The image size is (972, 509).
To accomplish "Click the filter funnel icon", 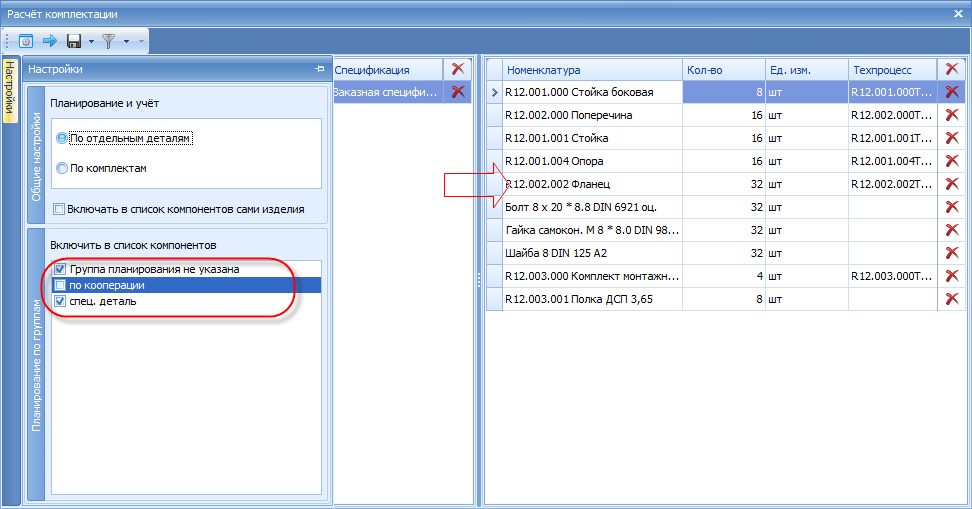I will pyautogui.click(x=108, y=41).
